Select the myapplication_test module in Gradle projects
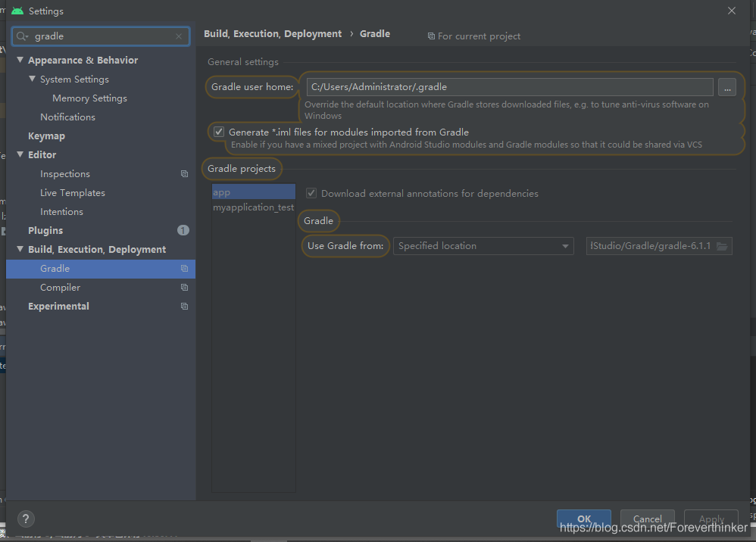756x542 pixels. click(x=253, y=207)
